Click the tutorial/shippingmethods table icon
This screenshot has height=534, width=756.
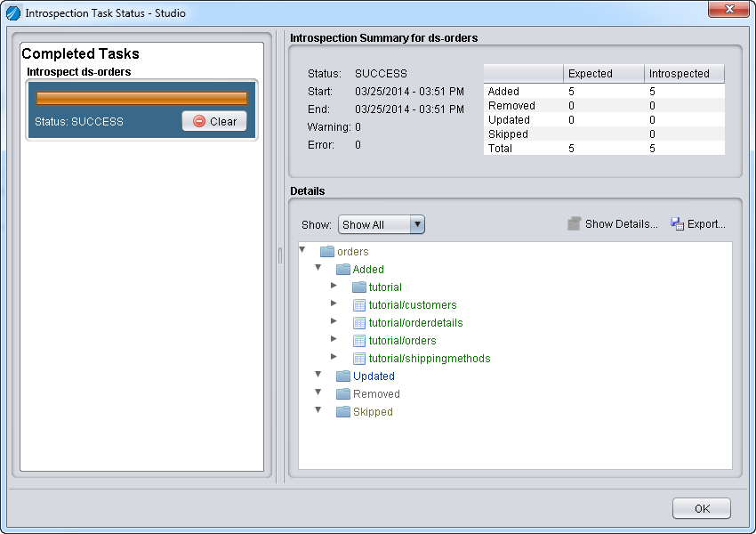point(359,359)
